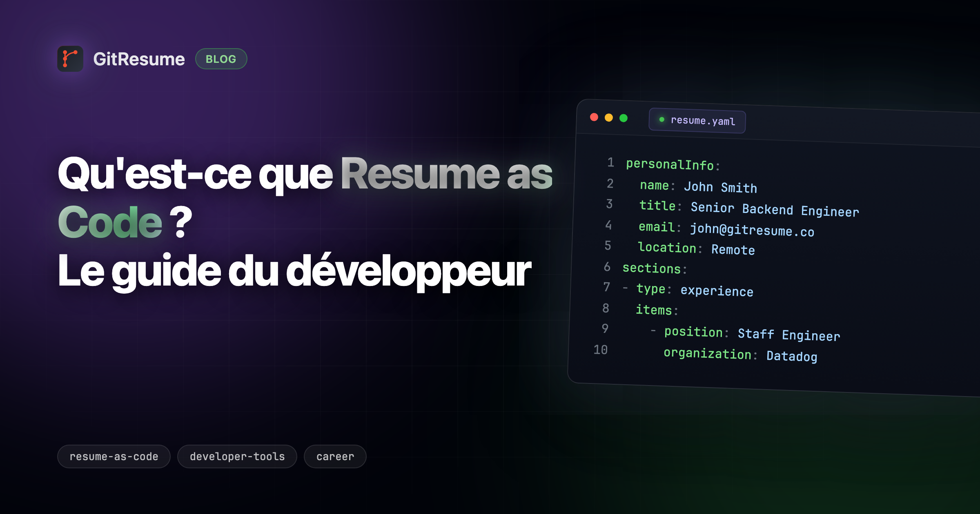The width and height of the screenshot is (980, 514).
Task: Click the career tag
Action: (335, 456)
